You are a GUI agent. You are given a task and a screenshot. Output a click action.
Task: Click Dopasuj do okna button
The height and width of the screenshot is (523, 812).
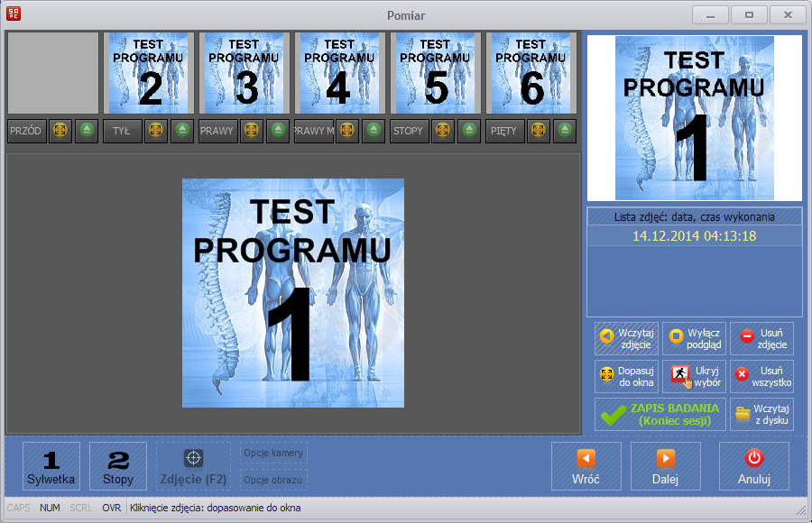[626, 376]
